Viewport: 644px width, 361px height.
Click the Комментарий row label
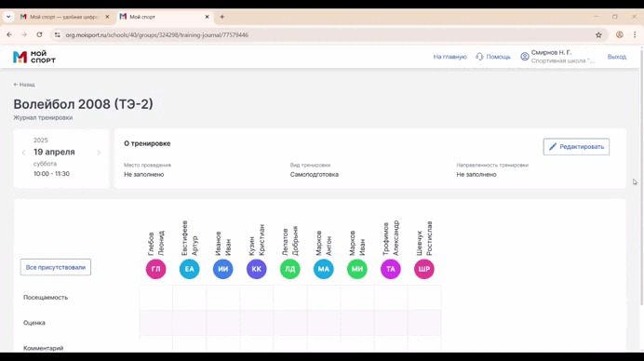coord(43,348)
